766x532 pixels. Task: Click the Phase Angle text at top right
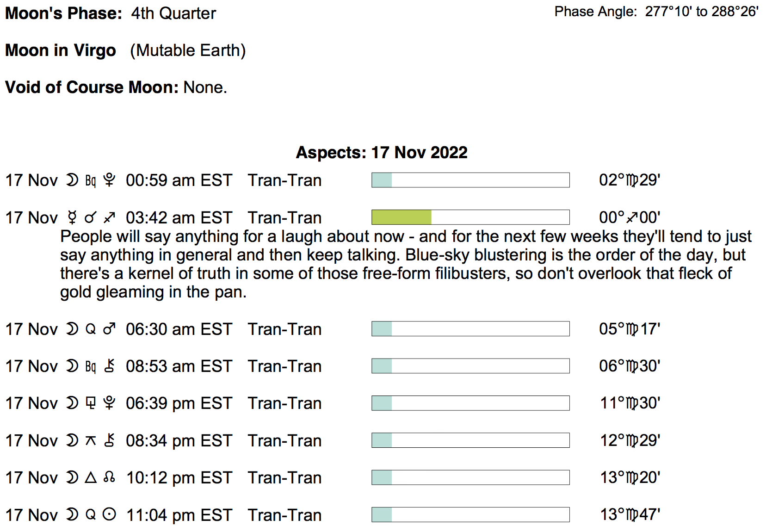[x=656, y=12]
